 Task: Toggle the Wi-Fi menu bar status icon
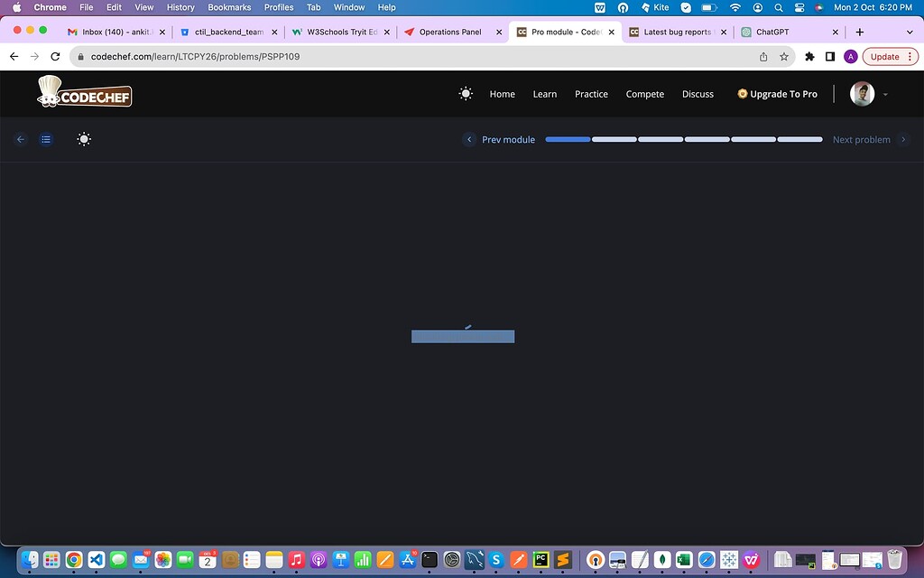(x=735, y=7)
